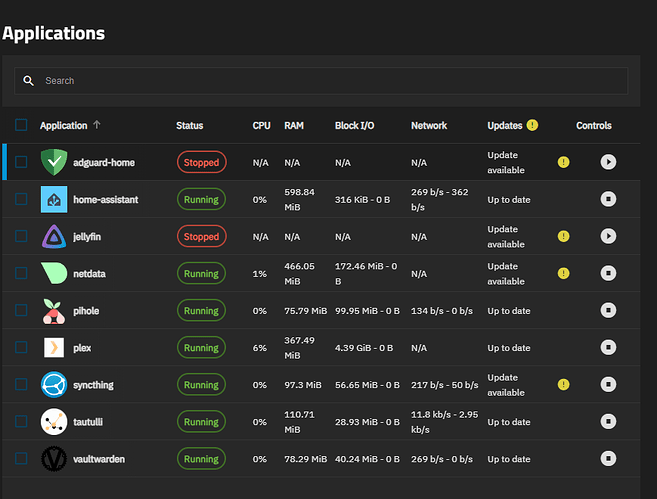Select the syncthing row checkbox
Image resolution: width=657 pixels, height=499 pixels.
21,384
